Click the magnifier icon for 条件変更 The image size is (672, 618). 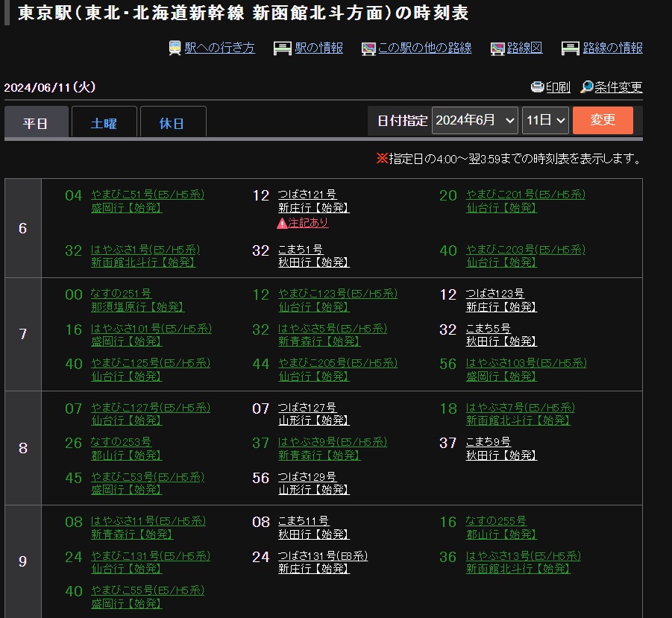click(587, 87)
